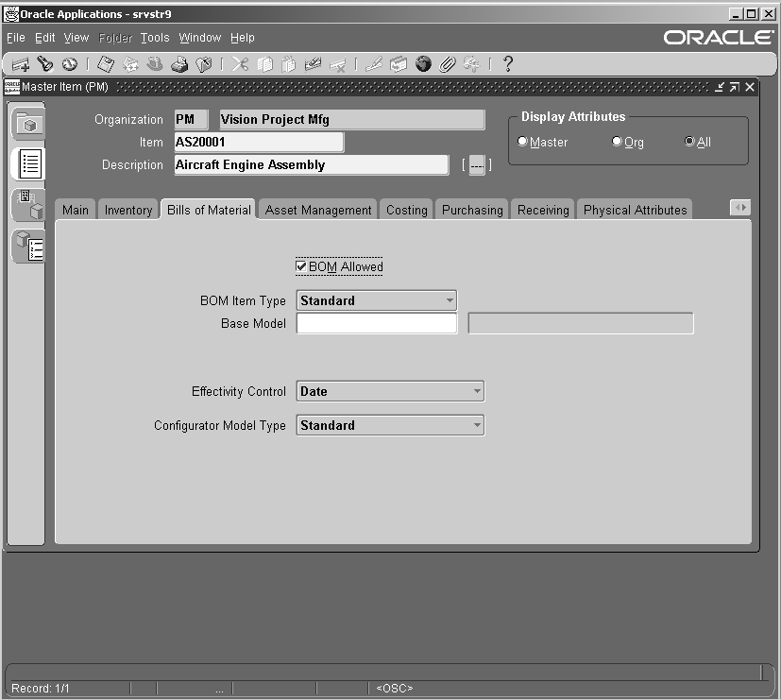The width and height of the screenshot is (781, 700).
Task: Click the Oracle Applications title bar icon
Action: [x=11, y=14]
